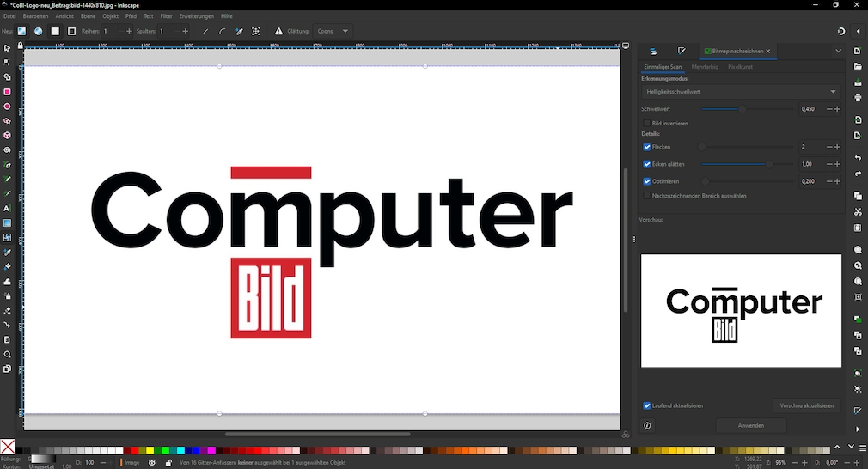Toggle stroke mode for mesh gradient
Screen dimensions: 868x469
(x=71, y=32)
